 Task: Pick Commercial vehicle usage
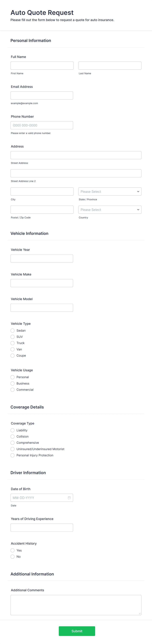(13, 390)
